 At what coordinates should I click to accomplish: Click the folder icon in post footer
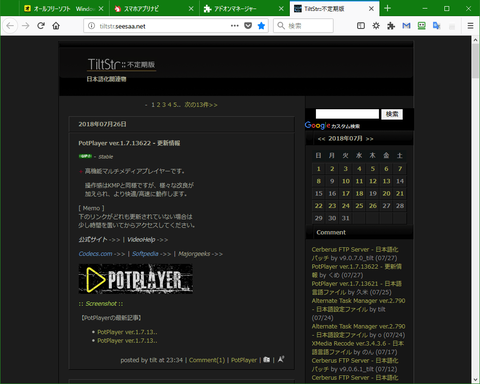266,360
